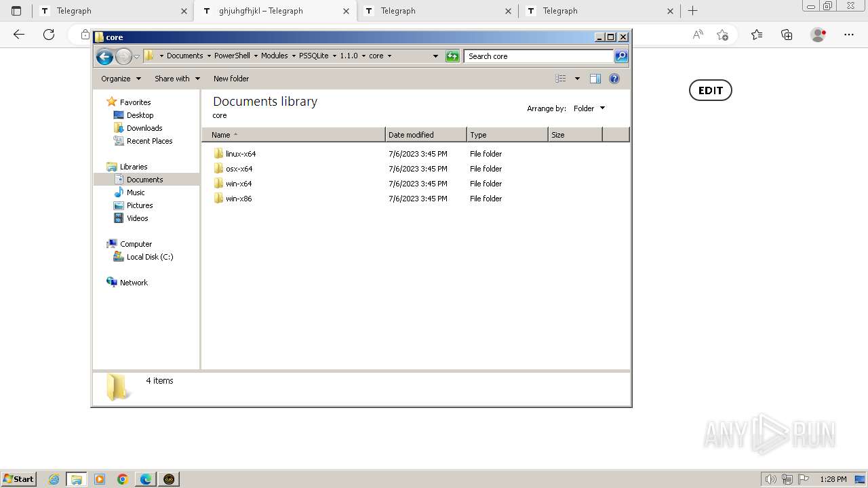
Task: Click the Explorer search magnifier icon
Action: [x=621, y=56]
